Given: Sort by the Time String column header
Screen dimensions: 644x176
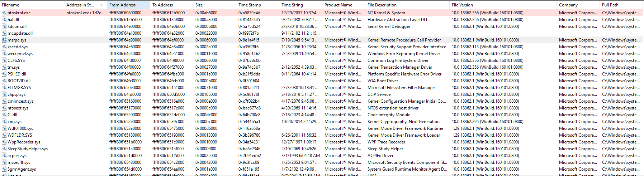Looking at the screenshot, I should 301,5.
